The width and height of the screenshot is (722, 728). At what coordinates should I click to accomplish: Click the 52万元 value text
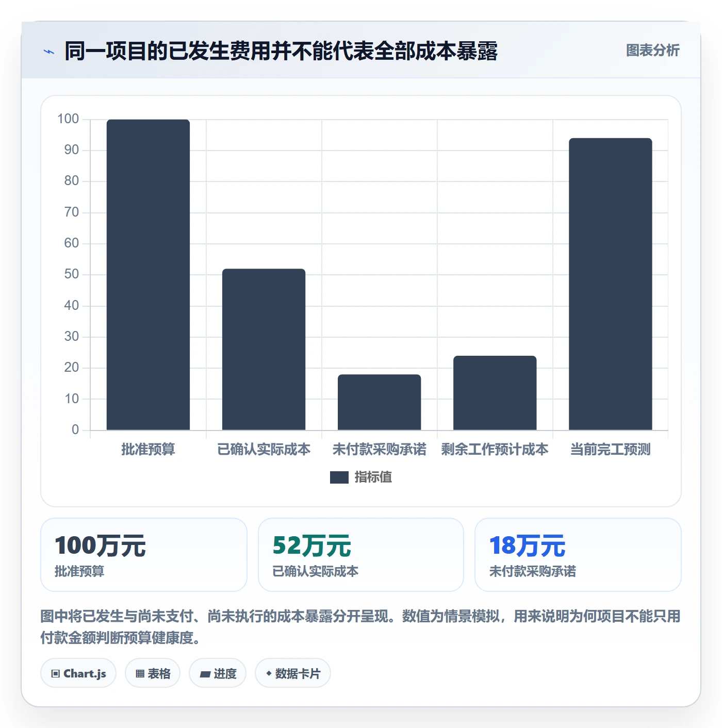click(312, 545)
